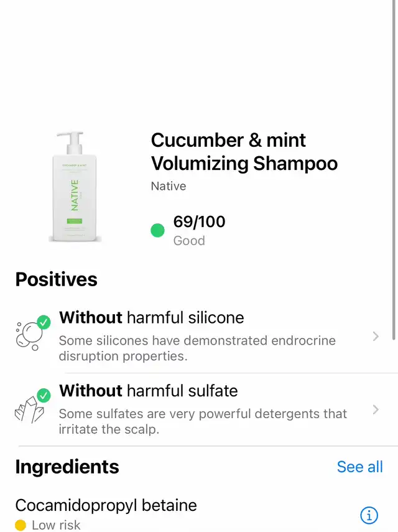Click the green checkmark on silicone icon
The height and width of the screenshot is (532, 398).
pos(44,322)
